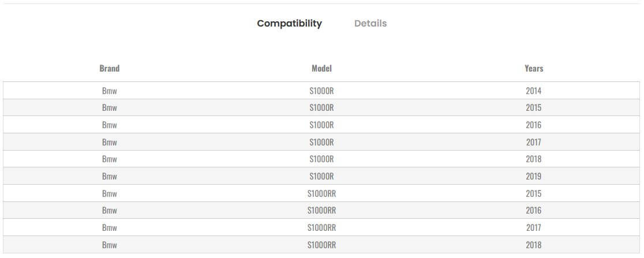
Task: Click the Model column header
Action: click(x=321, y=68)
